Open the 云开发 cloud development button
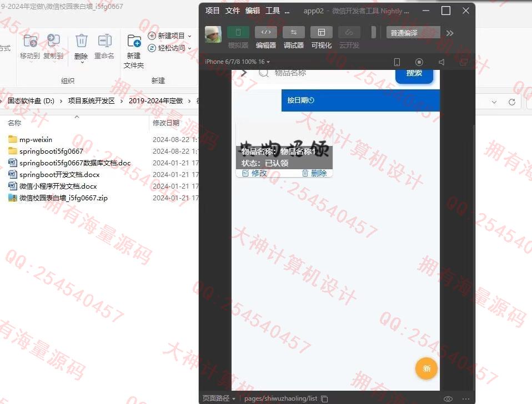 tap(349, 37)
